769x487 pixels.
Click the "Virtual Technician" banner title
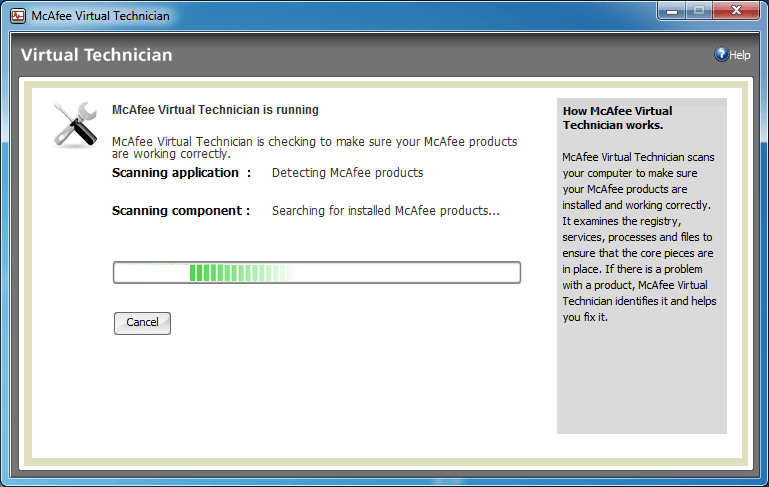(x=97, y=54)
